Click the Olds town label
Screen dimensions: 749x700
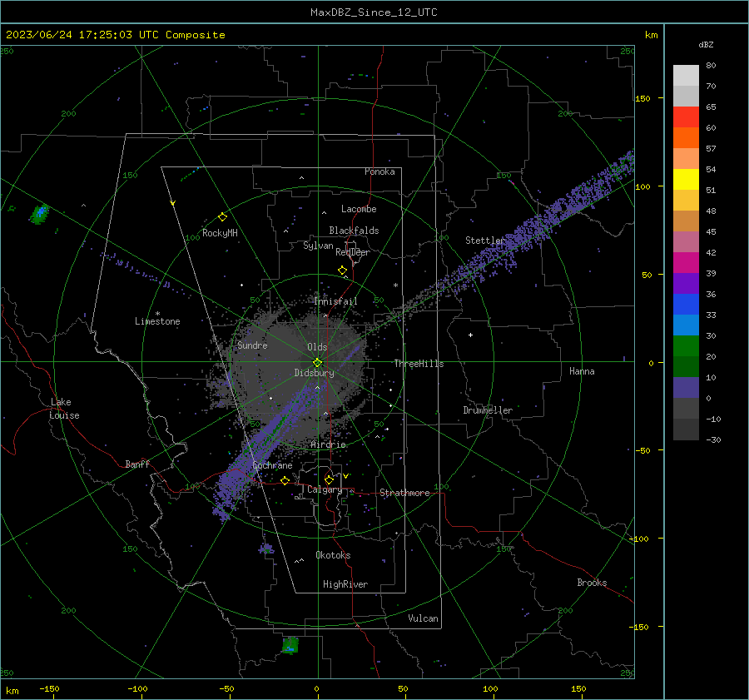coord(317,347)
